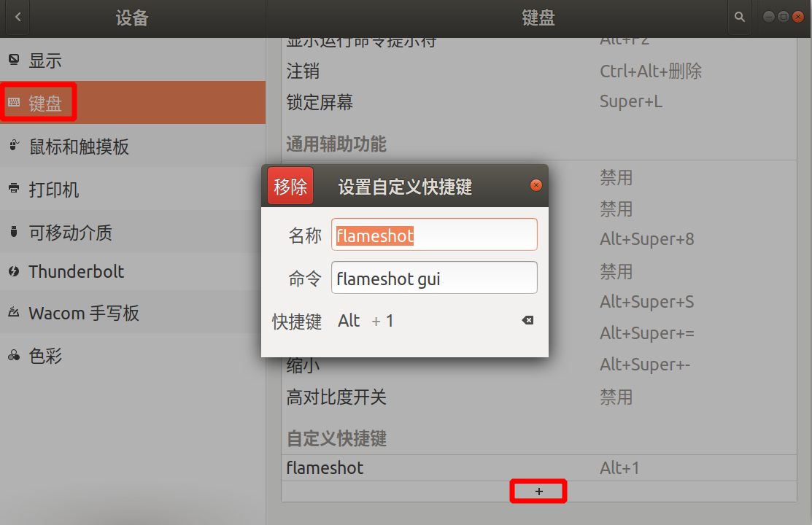Click the 名称 name field containing flameshot
Image resolution: width=812 pixels, height=525 pixels.
click(434, 235)
